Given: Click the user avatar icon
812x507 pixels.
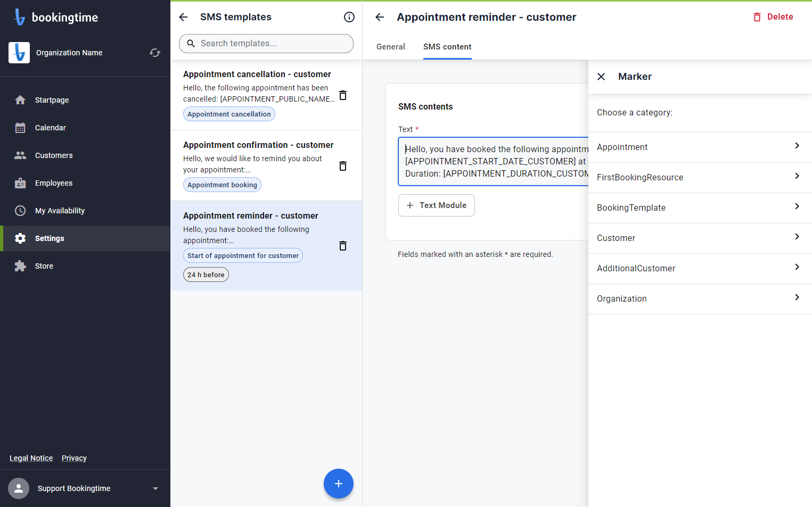Looking at the screenshot, I should pyautogui.click(x=19, y=488).
